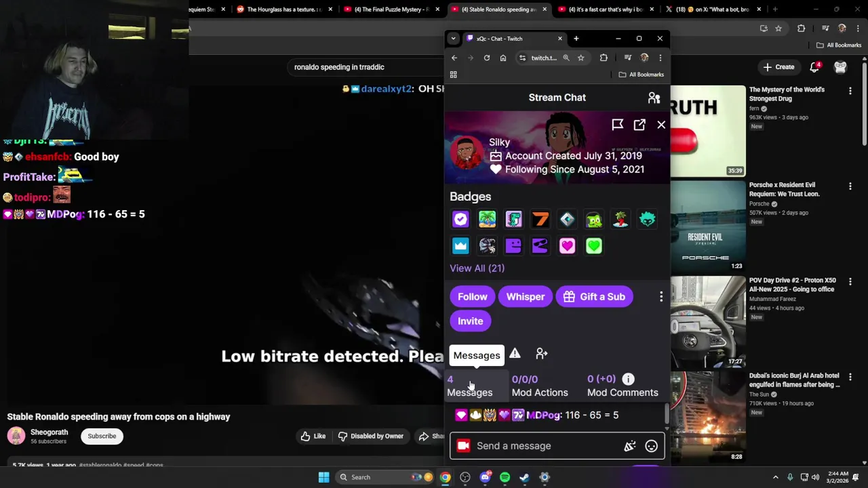
Task: Follow the user Silky
Action: (x=472, y=297)
